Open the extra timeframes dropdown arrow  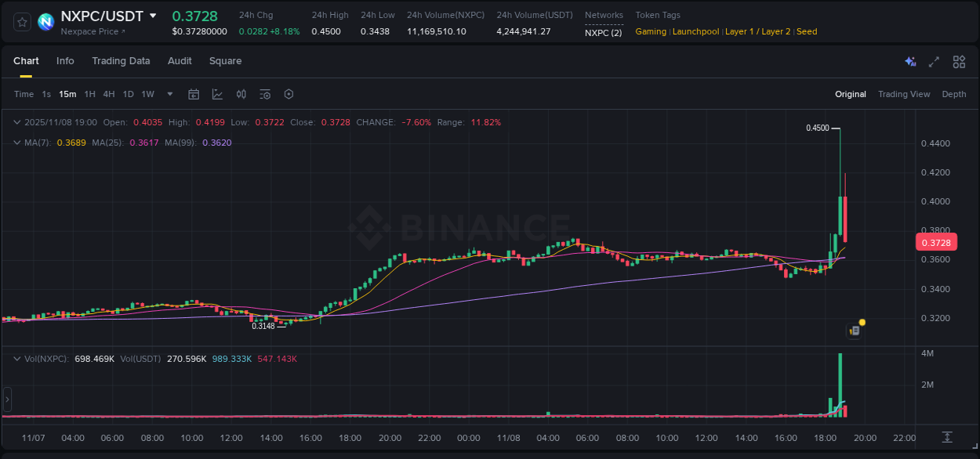click(x=169, y=94)
